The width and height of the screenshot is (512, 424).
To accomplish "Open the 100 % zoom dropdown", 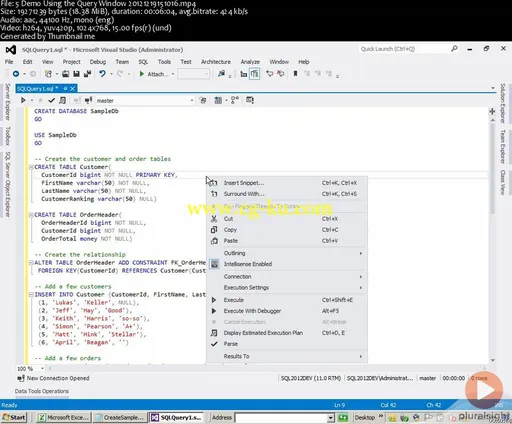I will tap(42, 368).
